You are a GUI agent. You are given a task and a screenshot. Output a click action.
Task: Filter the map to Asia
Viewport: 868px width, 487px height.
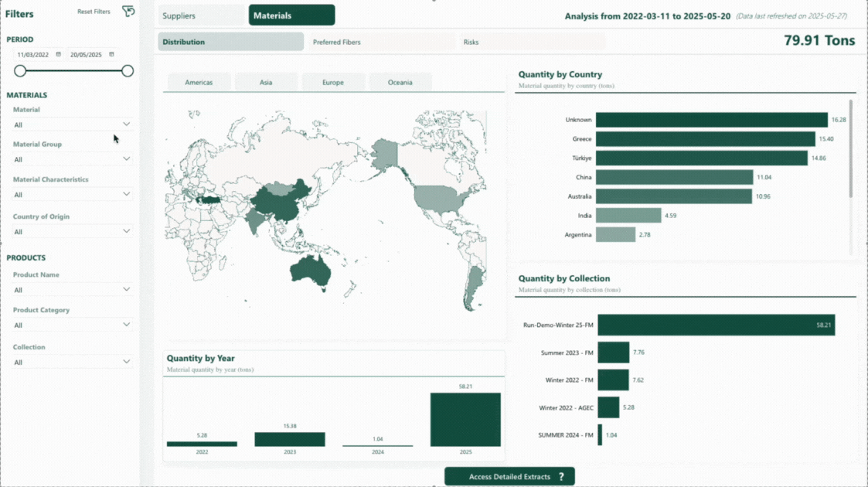(x=266, y=83)
